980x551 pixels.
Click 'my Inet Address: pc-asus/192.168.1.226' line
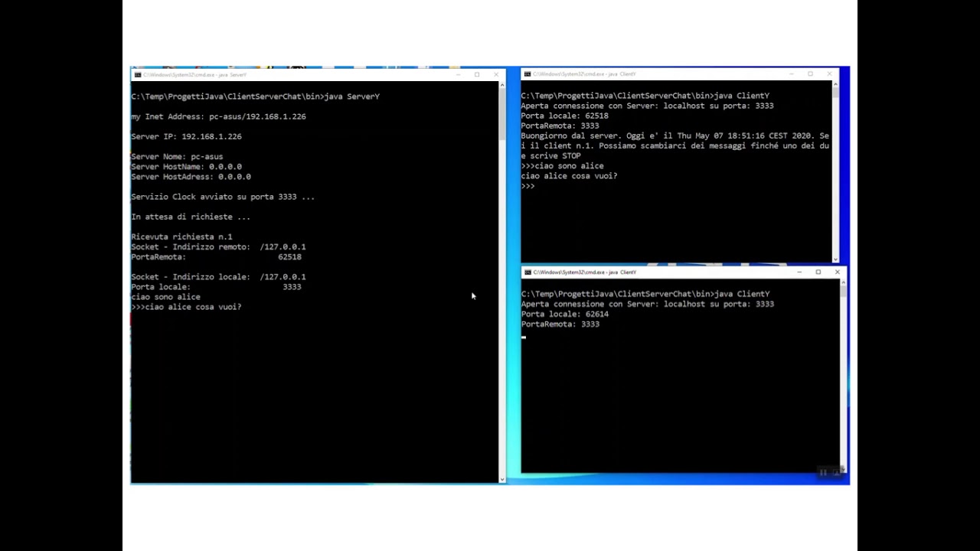(219, 116)
